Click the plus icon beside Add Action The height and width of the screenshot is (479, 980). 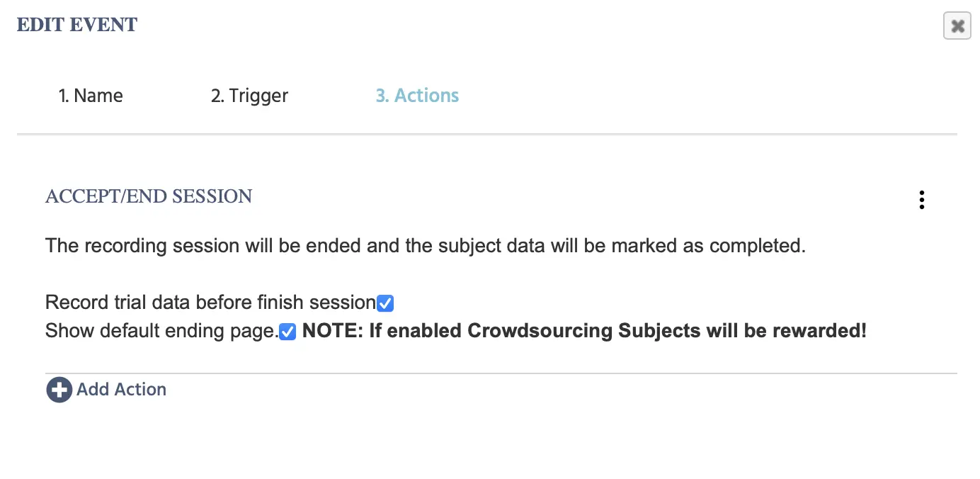click(x=59, y=390)
